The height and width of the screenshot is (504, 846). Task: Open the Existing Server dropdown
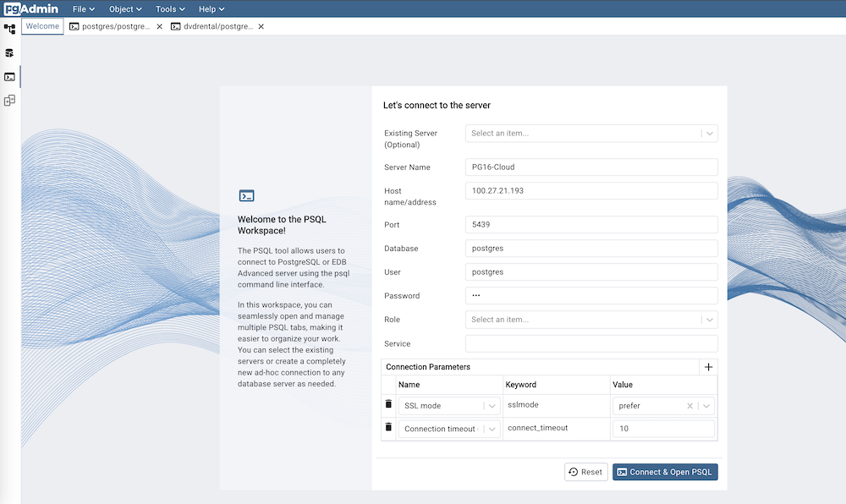tap(709, 133)
